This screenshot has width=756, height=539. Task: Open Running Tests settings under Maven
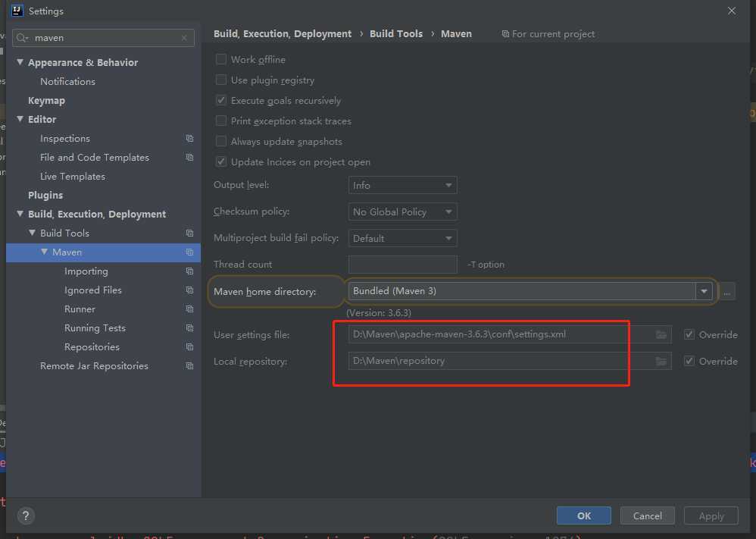95,328
